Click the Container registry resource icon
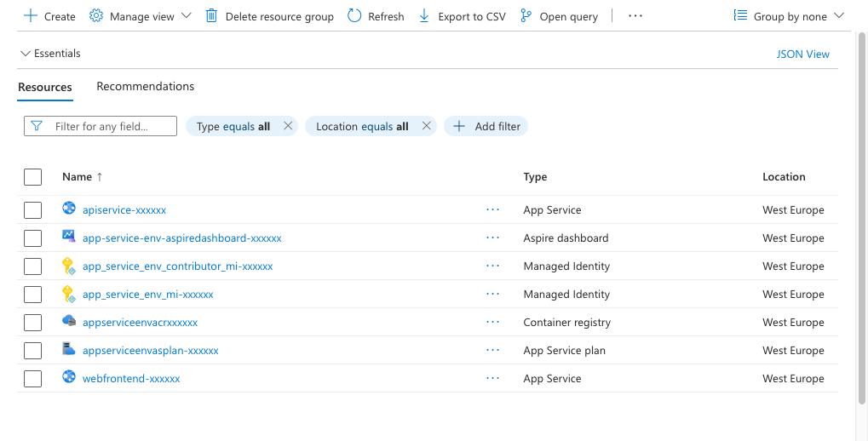The height and width of the screenshot is (441, 868). (x=69, y=321)
